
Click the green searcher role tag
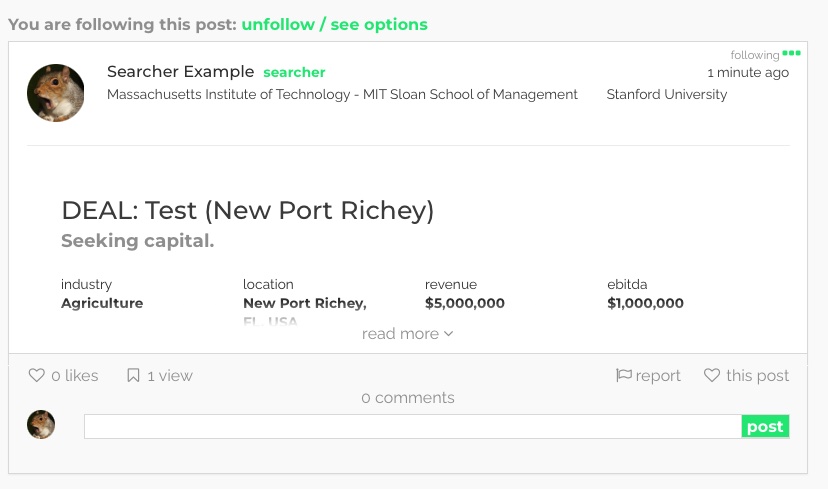(x=294, y=72)
